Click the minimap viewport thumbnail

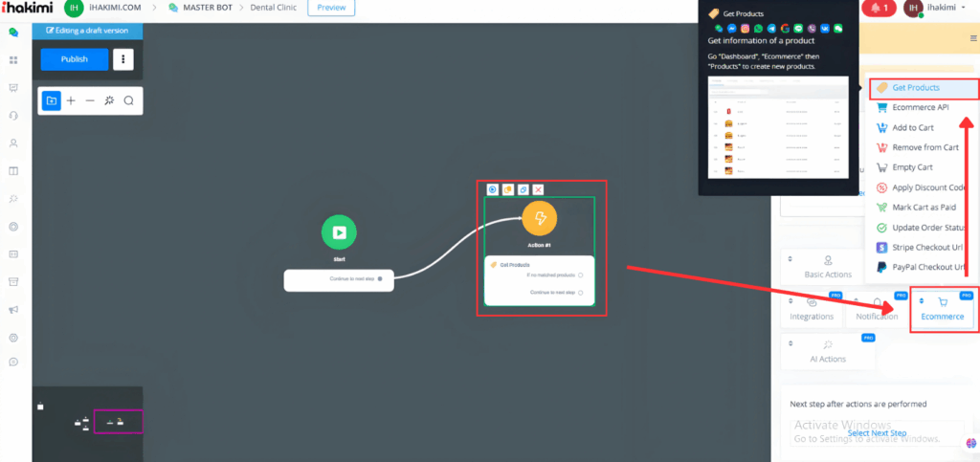pyautogui.click(x=118, y=421)
